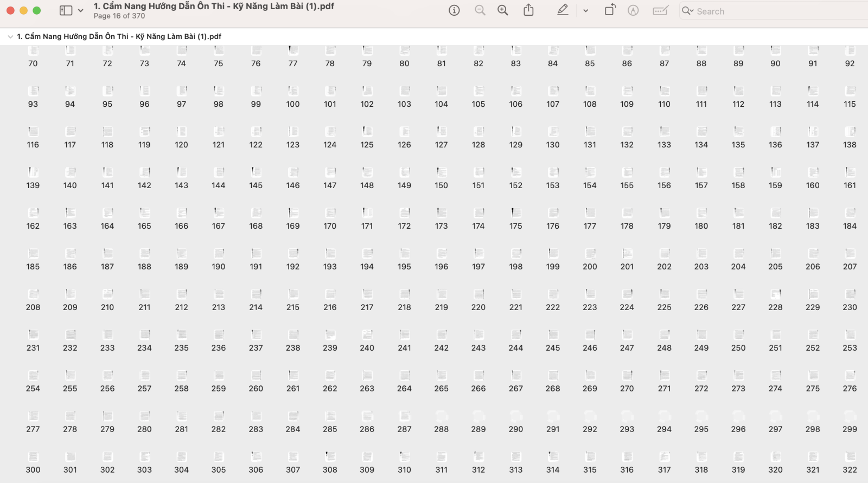Show the Markup toolbar
Image resolution: width=868 pixels, height=483 pixels.
[633, 11]
